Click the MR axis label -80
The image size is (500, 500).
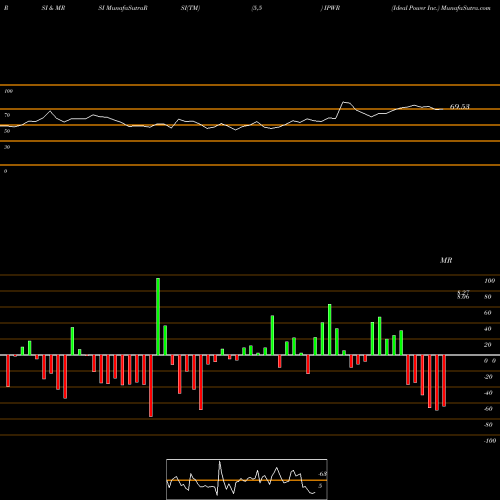(488, 425)
